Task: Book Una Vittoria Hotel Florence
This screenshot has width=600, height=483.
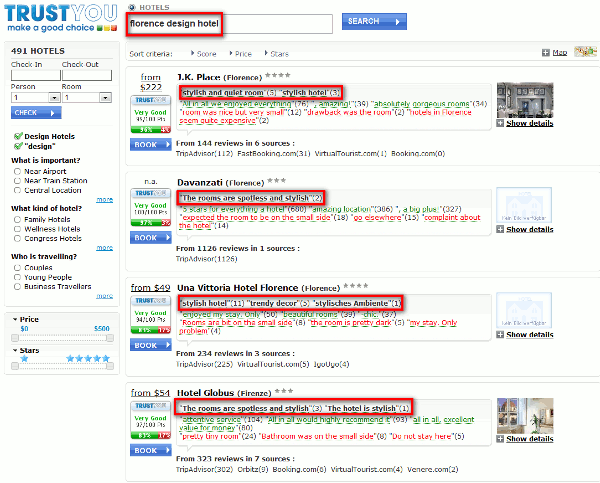Action: [x=150, y=345]
